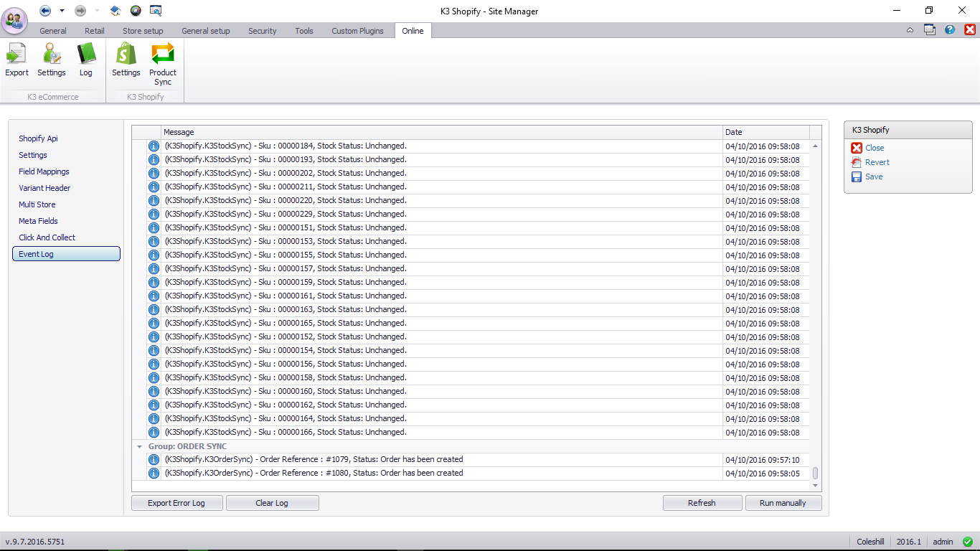980x551 pixels.
Task: Open the Custom Plugins tab
Action: tap(357, 31)
